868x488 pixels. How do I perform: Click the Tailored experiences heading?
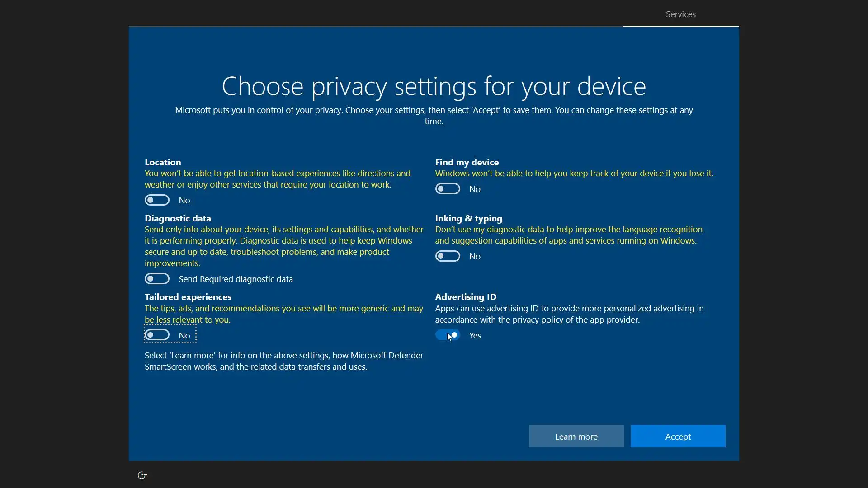(x=188, y=297)
